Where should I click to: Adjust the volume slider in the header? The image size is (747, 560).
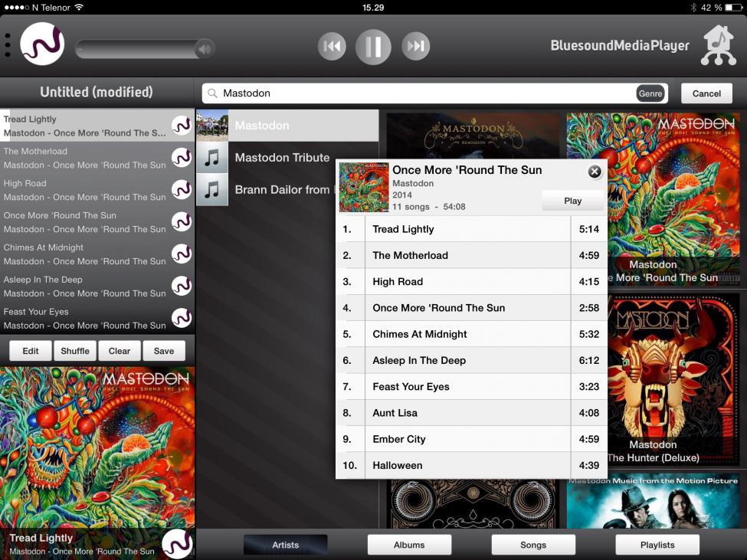pyautogui.click(x=146, y=48)
